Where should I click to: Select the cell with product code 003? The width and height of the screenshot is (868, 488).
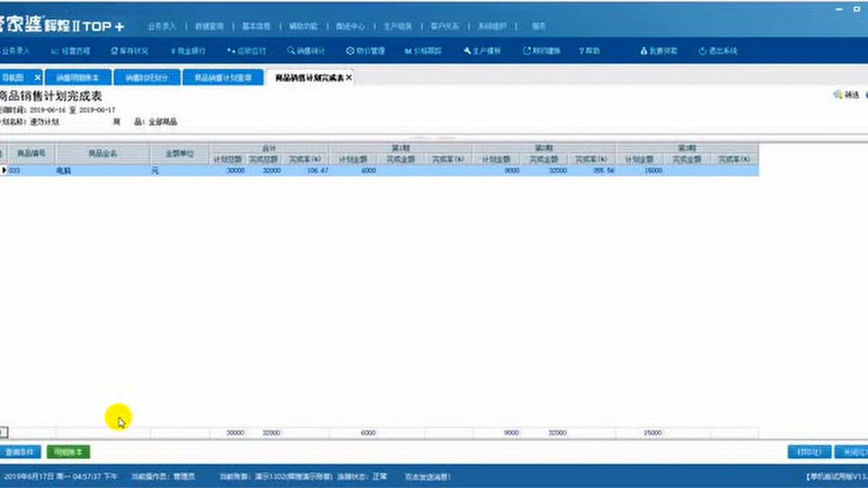(x=31, y=171)
